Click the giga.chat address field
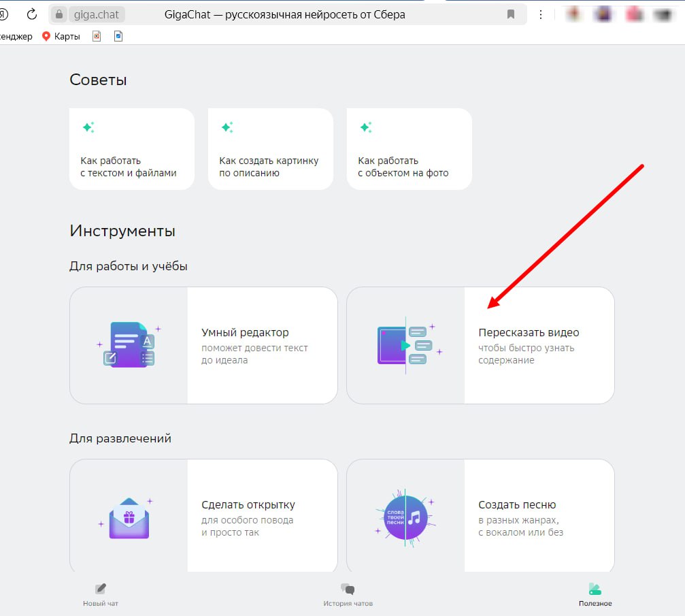 [x=97, y=14]
